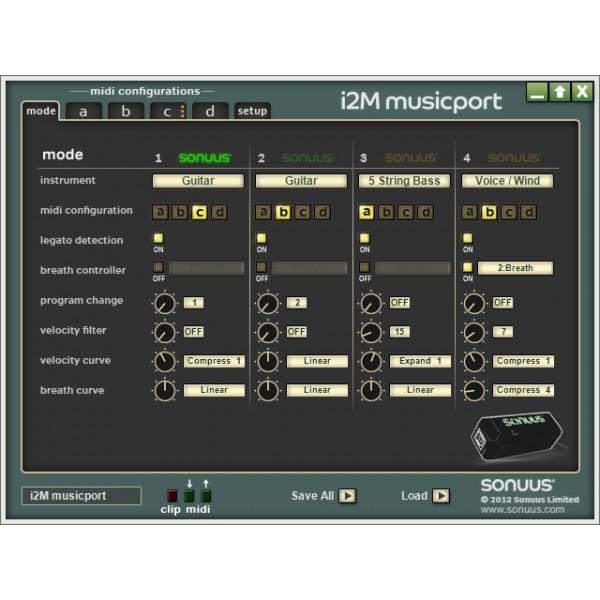This screenshot has width=600, height=600.
Task: Click mode 1 program change value 1
Action: pos(194,303)
